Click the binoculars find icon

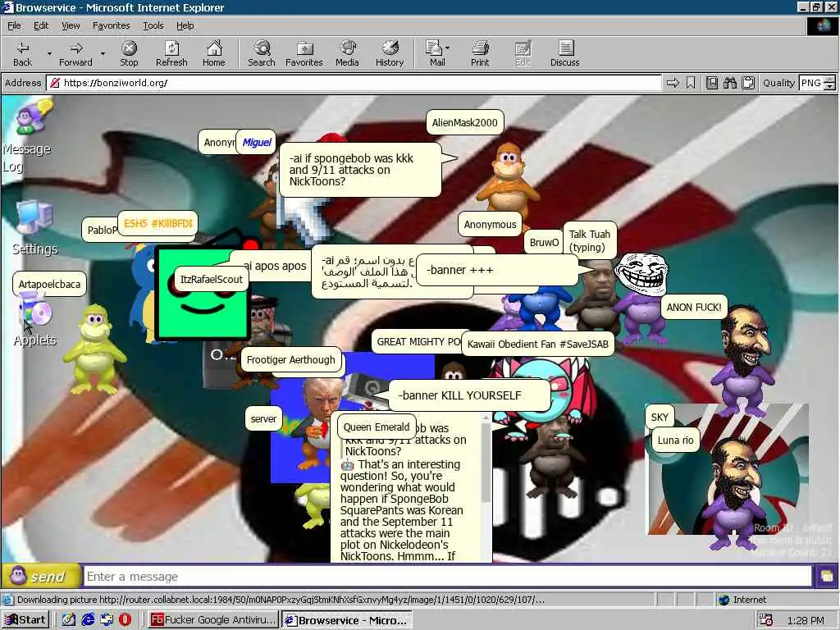(x=729, y=83)
